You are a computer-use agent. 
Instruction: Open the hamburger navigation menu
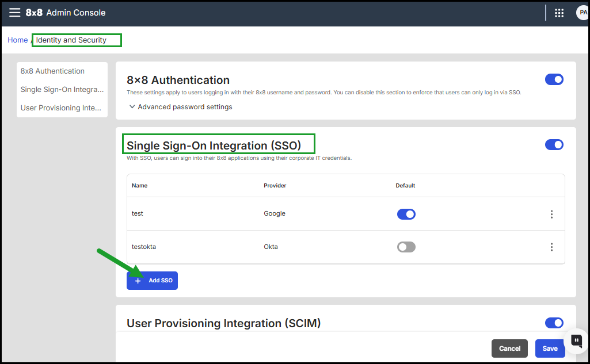14,13
